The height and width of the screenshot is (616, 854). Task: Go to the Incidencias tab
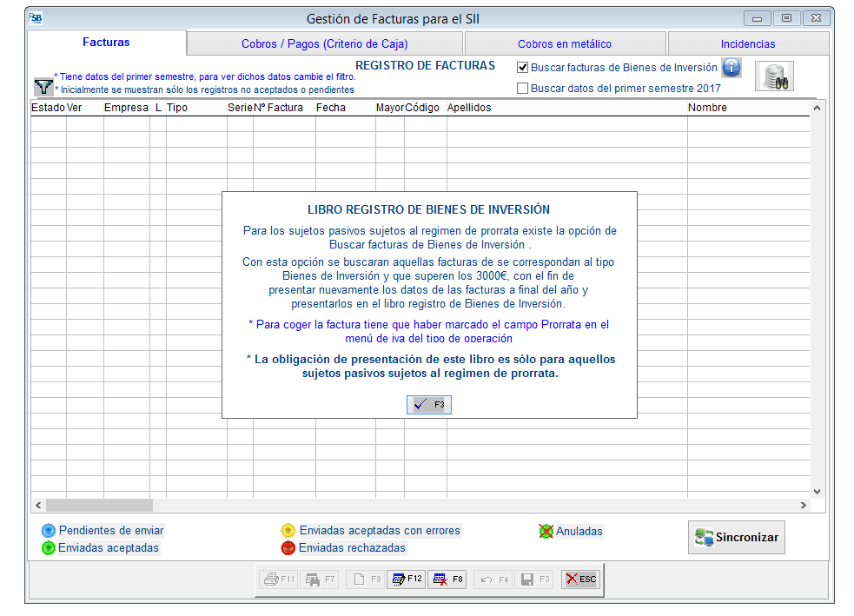[x=747, y=43]
